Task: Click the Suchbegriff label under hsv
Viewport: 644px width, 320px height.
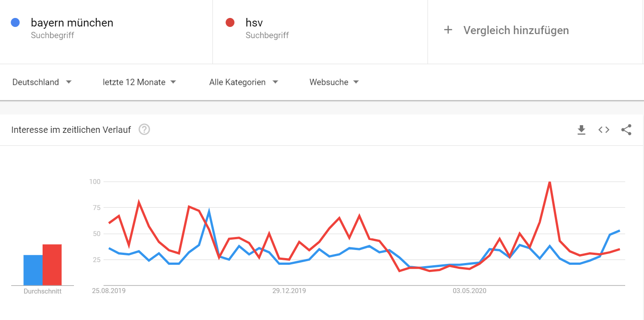Action: (267, 35)
